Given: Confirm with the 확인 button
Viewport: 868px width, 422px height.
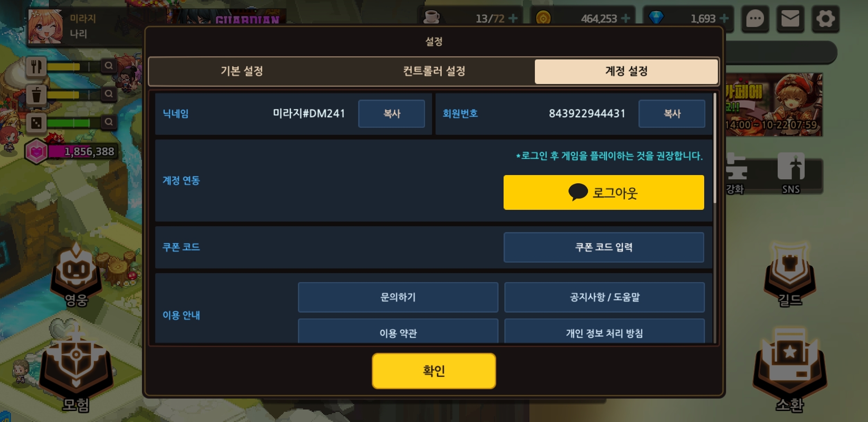Looking at the screenshot, I should [x=434, y=371].
